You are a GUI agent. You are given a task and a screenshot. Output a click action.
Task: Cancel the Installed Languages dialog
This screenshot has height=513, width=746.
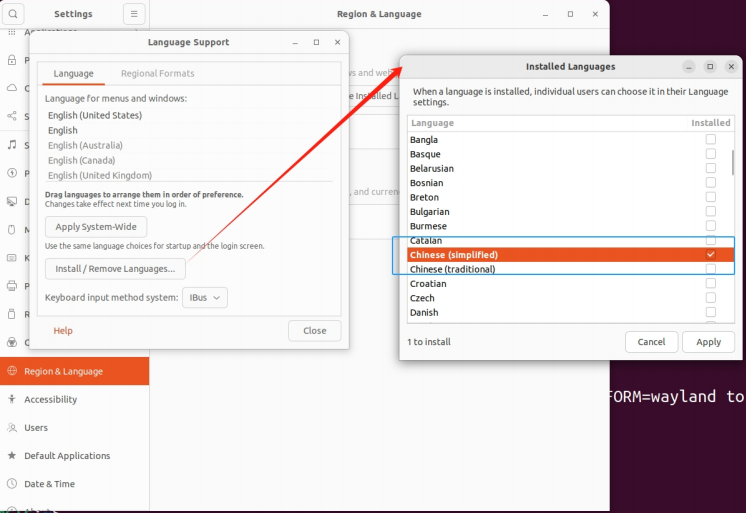click(651, 342)
